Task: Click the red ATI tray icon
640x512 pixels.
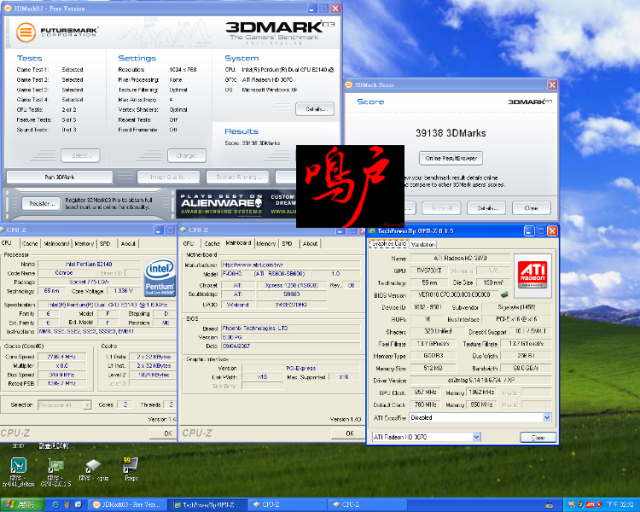Action: tap(590, 505)
